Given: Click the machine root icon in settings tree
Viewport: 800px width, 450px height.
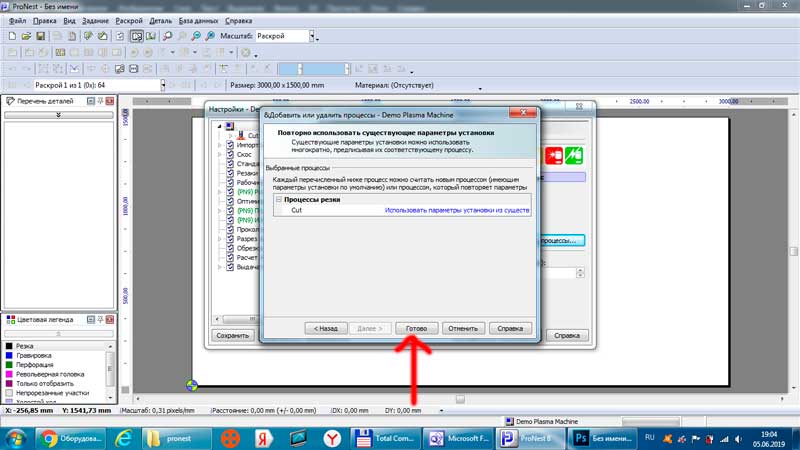Looking at the screenshot, I should [x=230, y=126].
